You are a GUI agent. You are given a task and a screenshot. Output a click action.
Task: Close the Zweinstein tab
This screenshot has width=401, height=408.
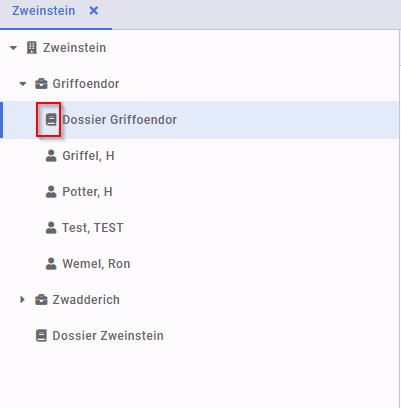pyautogui.click(x=94, y=11)
